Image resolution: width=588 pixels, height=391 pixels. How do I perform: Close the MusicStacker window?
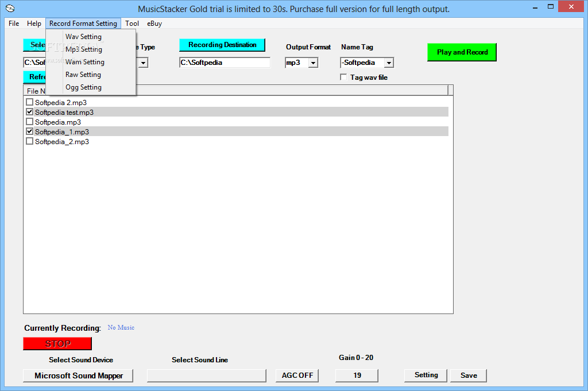click(x=571, y=7)
